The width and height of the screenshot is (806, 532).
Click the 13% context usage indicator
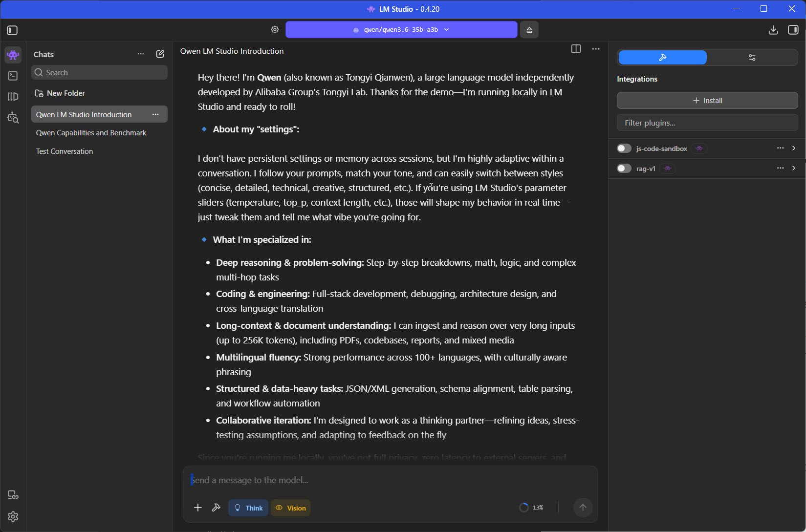click(x=531, y=508)
